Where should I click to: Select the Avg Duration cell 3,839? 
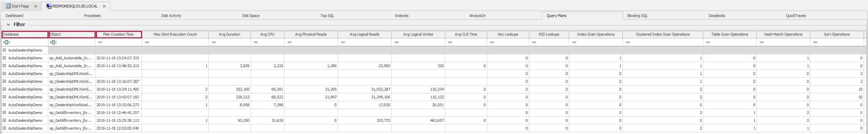(230, 66)
